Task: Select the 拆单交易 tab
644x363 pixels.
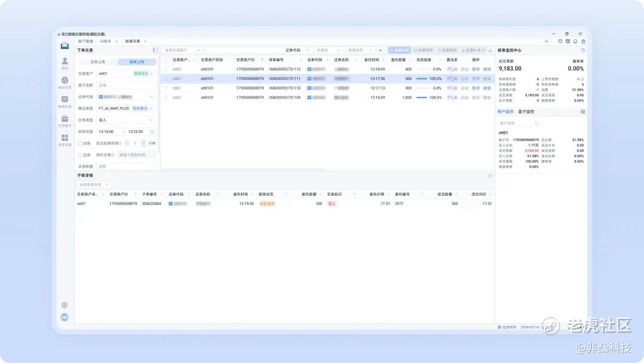Action: (x=132, y=41)
